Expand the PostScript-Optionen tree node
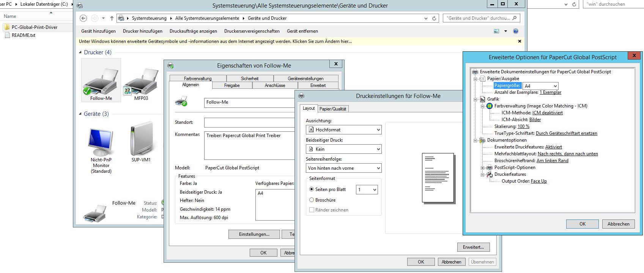The image size is (644, 273). (483, 168)
